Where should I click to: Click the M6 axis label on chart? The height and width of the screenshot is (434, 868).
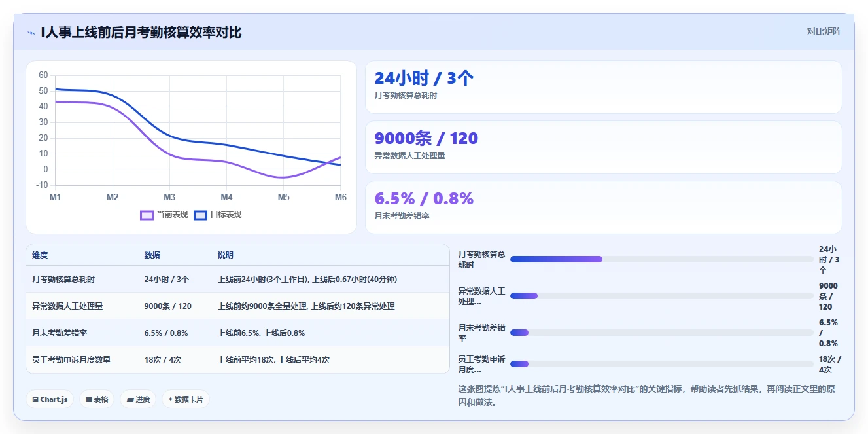pos(341,197)
